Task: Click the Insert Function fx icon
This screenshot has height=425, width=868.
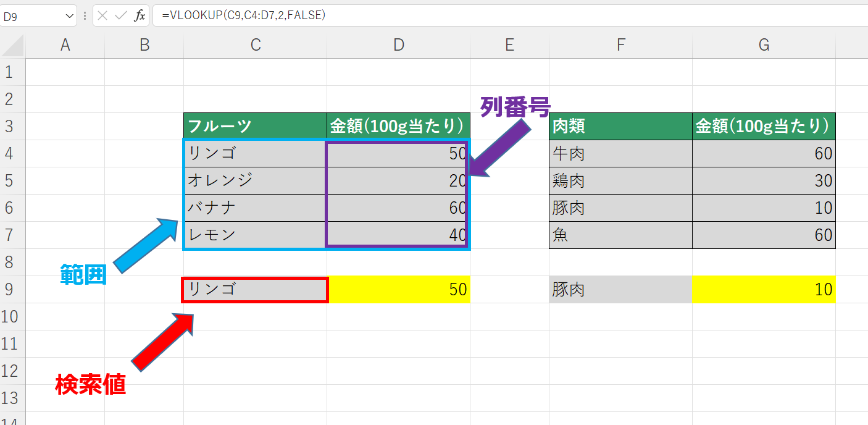Action: 140,16
